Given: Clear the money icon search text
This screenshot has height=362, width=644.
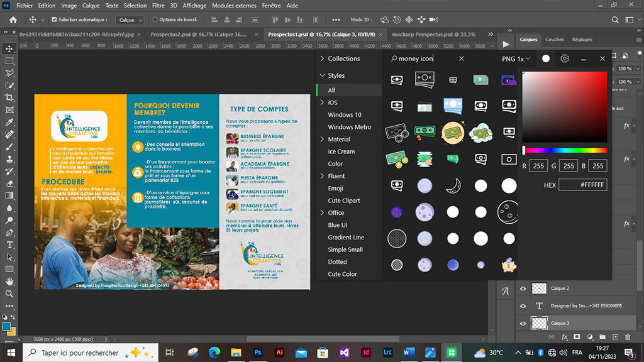Looking at the screenshot, I should 462,58.
